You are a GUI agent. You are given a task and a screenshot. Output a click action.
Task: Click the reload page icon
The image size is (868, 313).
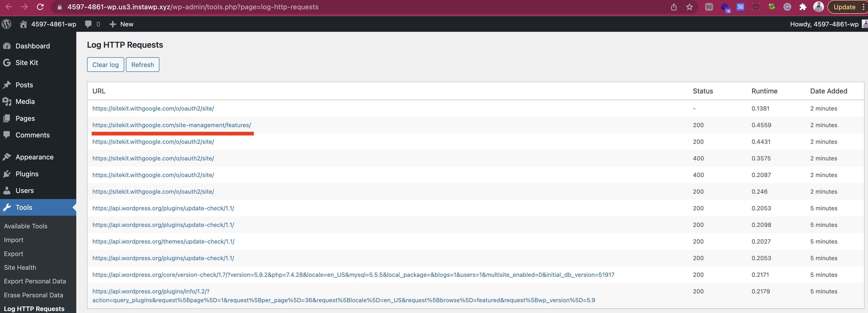click(x=40, y=7)
